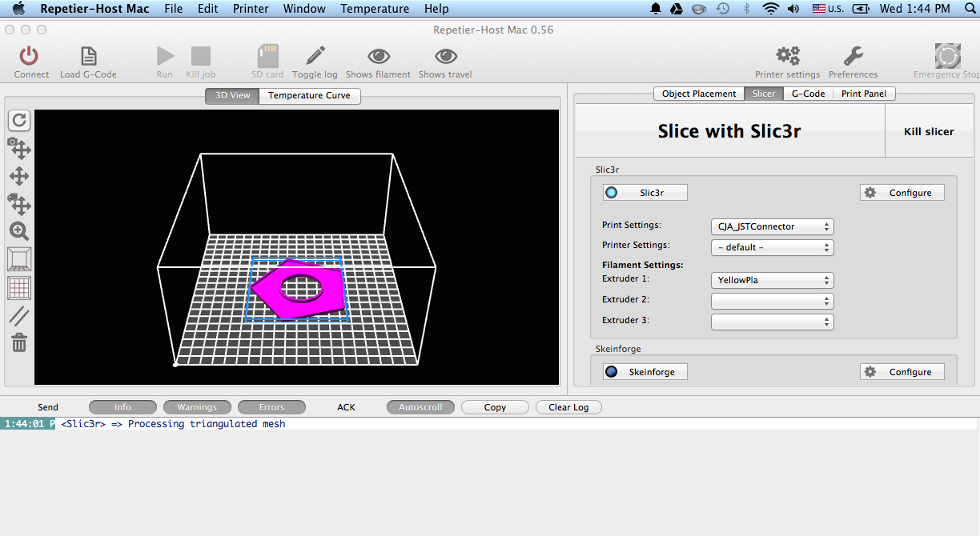Open Extruder 1 YellowPla dropdown

pyautogui.click(x=773, y=281)
